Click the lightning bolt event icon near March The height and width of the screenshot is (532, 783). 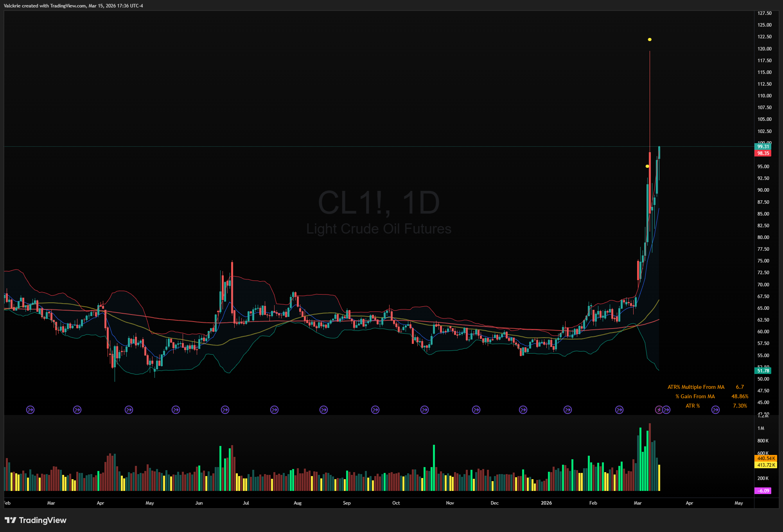click(x=659, y=410)
